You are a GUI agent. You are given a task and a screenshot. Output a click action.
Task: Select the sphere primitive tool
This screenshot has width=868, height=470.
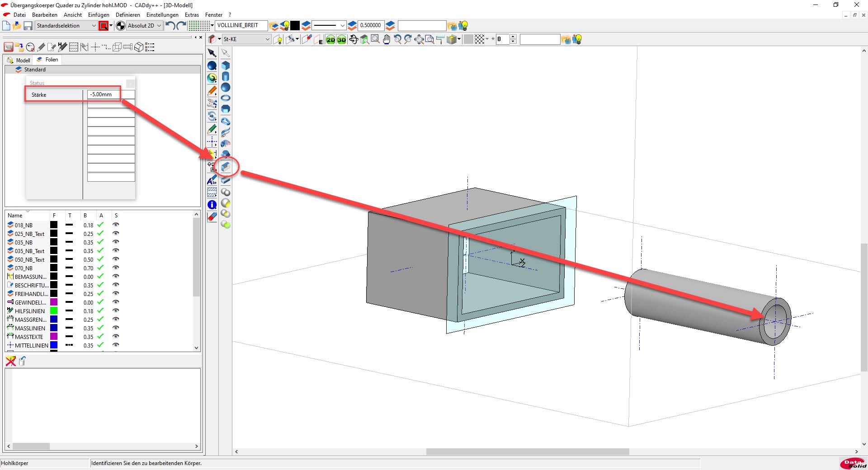[x=226, y=87]
